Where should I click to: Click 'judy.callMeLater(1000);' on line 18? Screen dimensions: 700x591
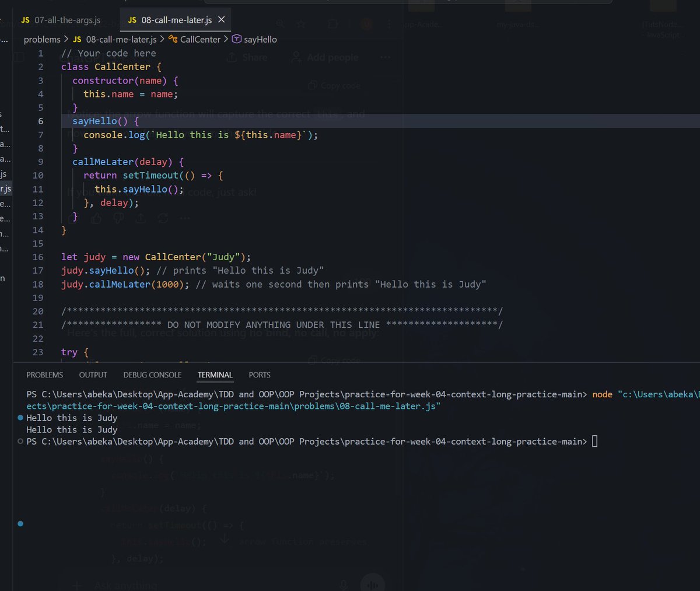(125, 284)
